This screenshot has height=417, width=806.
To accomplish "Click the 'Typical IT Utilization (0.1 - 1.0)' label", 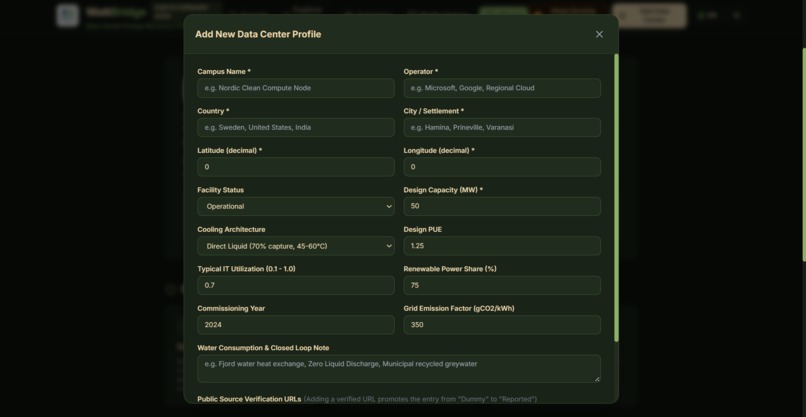I will pos(246,269).
